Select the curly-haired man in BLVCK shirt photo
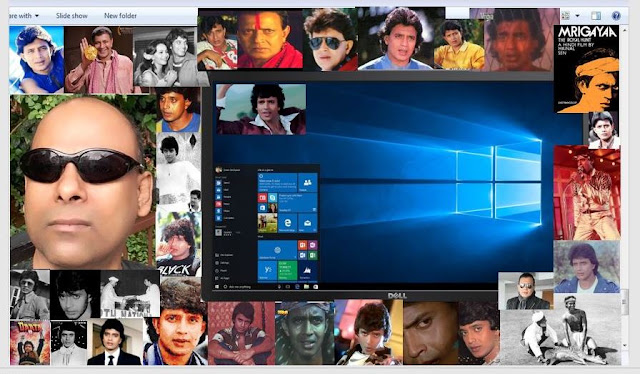This screenshot has width=640, height=374. click(x=178, y=244)
